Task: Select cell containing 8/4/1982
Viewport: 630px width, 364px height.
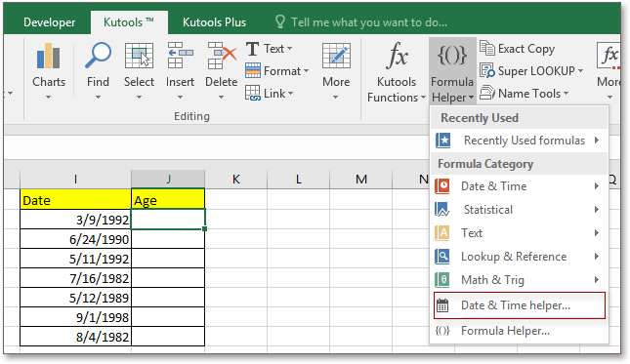Action: 75,337
